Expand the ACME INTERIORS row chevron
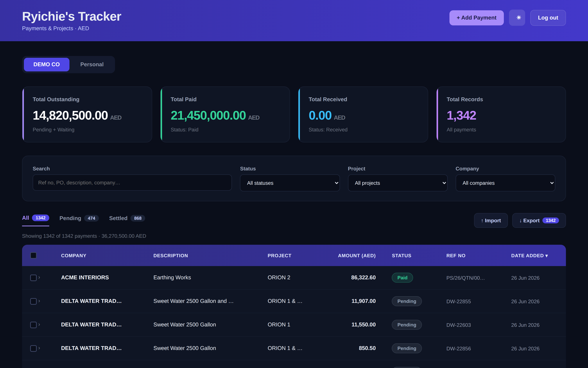 [x=39, y=277]
